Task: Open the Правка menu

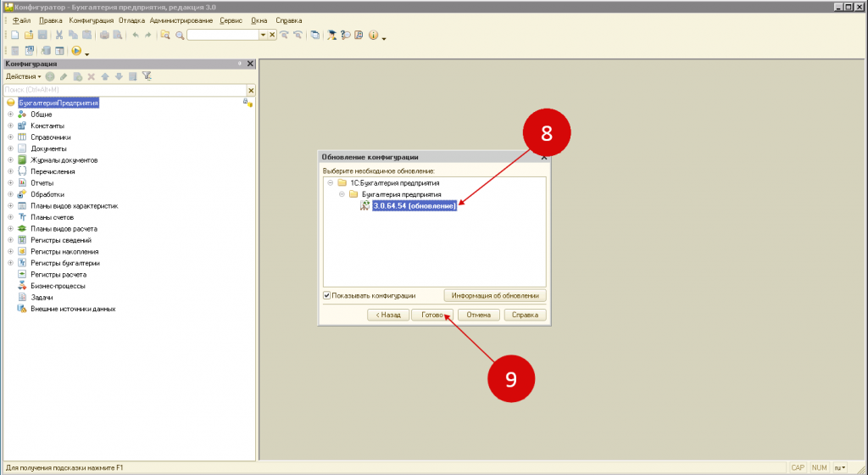Action: pyautogui.click(x=50, y=20)
